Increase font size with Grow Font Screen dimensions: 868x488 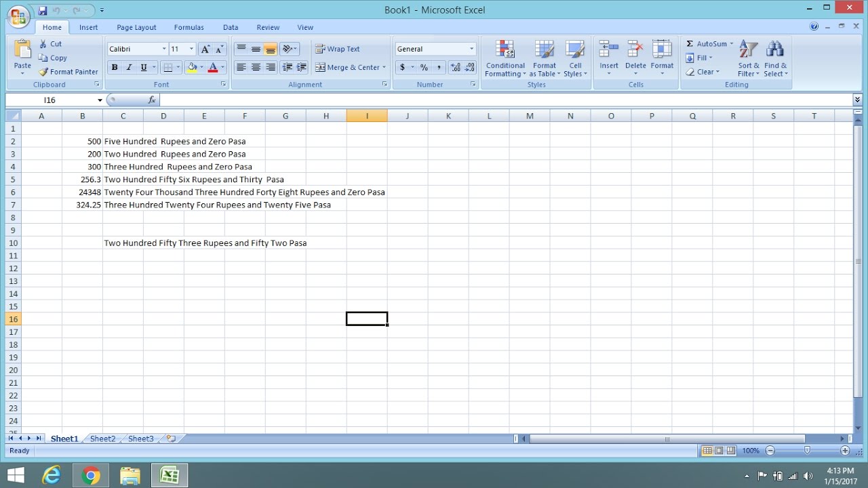point(205,49)
